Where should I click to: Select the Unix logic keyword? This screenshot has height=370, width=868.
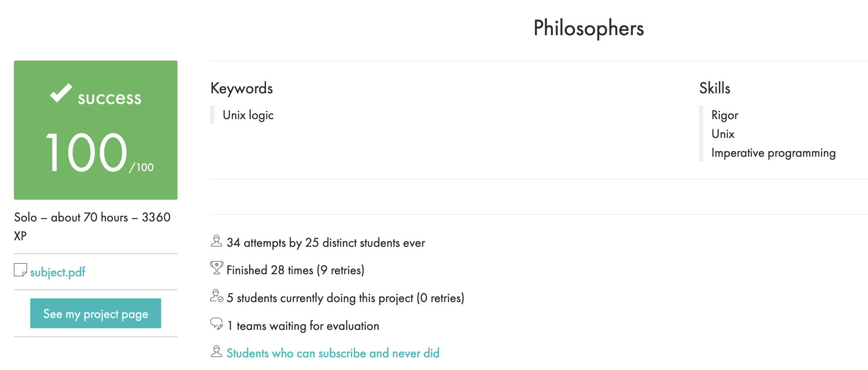click(248, 115)
